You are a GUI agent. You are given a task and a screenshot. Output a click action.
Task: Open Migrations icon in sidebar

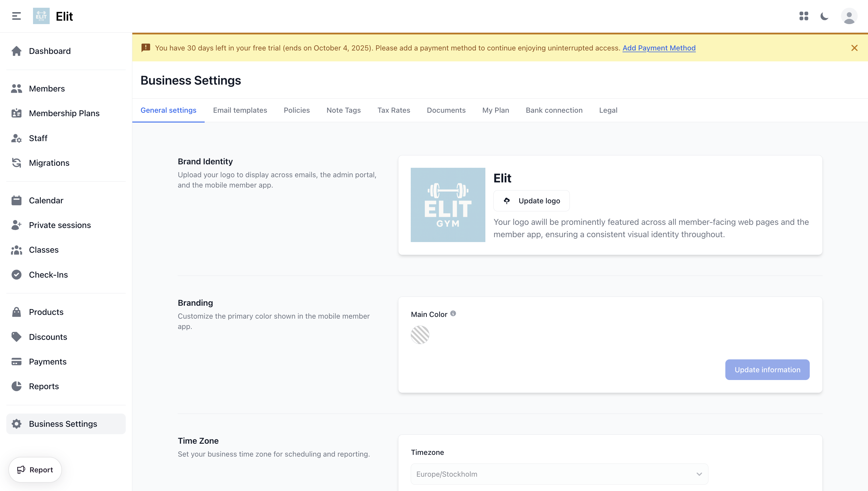click(16, 163)
